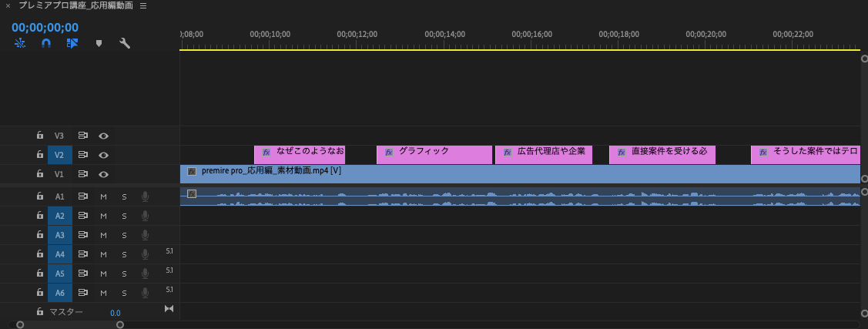Toggle track lock on A1
This screenshot has height=329, width=868.
click(x=39, y=196)
